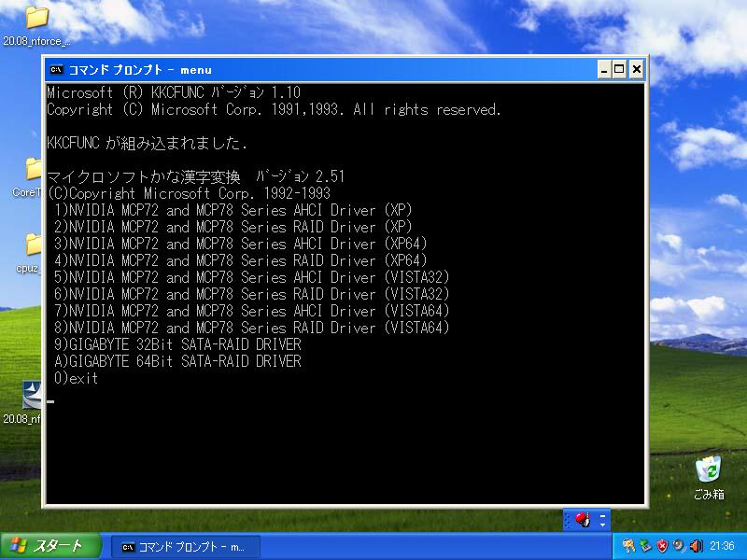Click line '3)NVIDIA ... AHCI Driver (XP64)'
Screen dimensions: 747x560
(240, 244)
